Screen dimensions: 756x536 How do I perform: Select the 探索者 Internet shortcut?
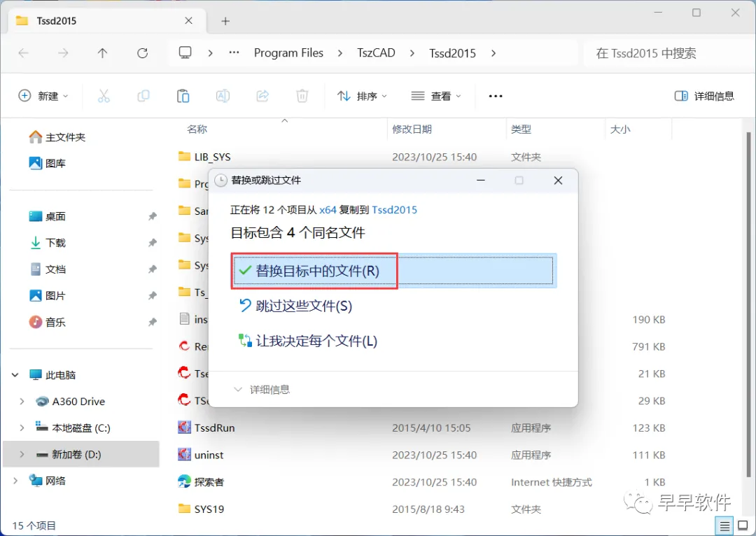[x=201, y=482]
